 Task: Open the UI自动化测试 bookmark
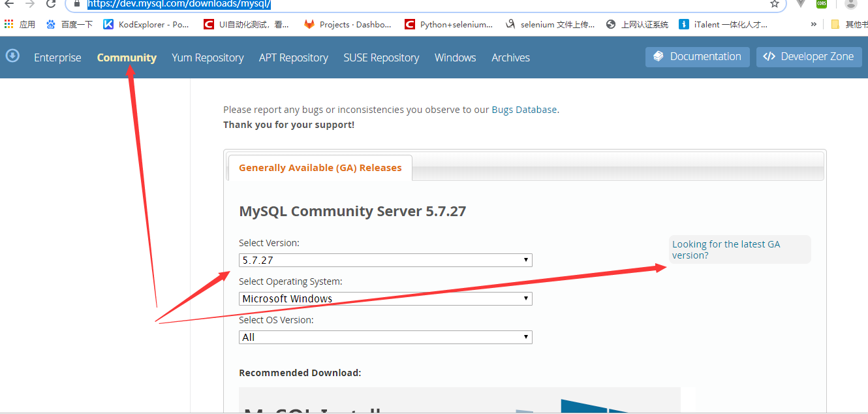point(246,24)
